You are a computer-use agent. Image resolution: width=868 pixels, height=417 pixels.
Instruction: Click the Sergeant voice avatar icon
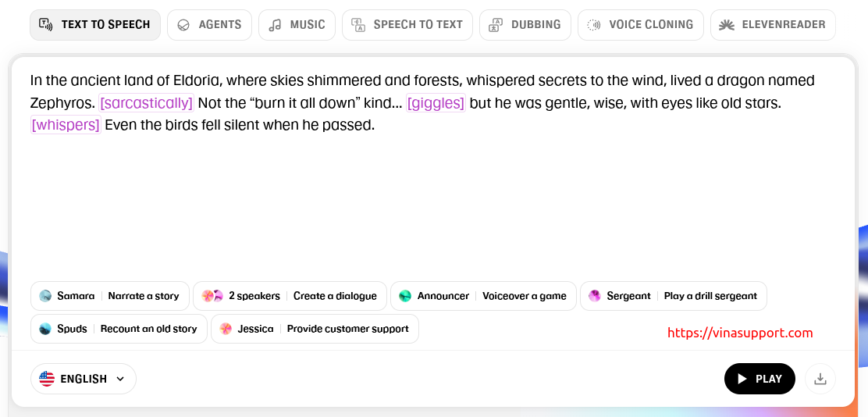pyautogui.click(x=595, y=296)
